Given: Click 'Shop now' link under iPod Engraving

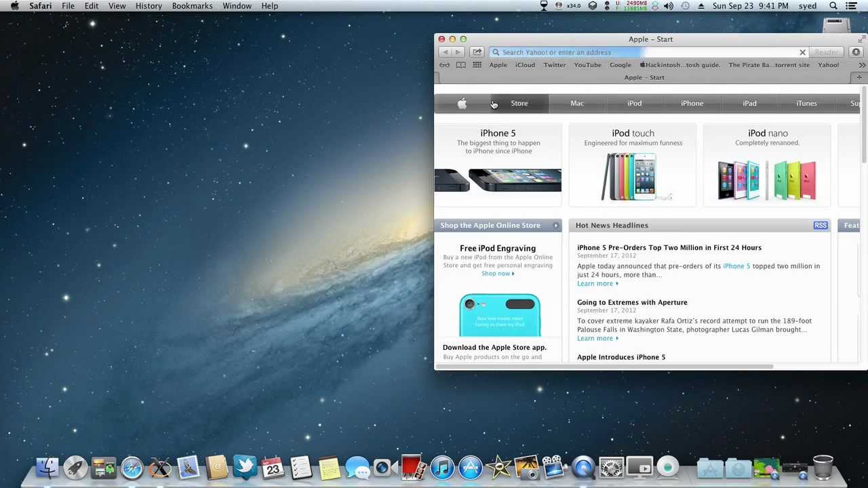Looking at the screenshot, I should click(x=498, y=273).
